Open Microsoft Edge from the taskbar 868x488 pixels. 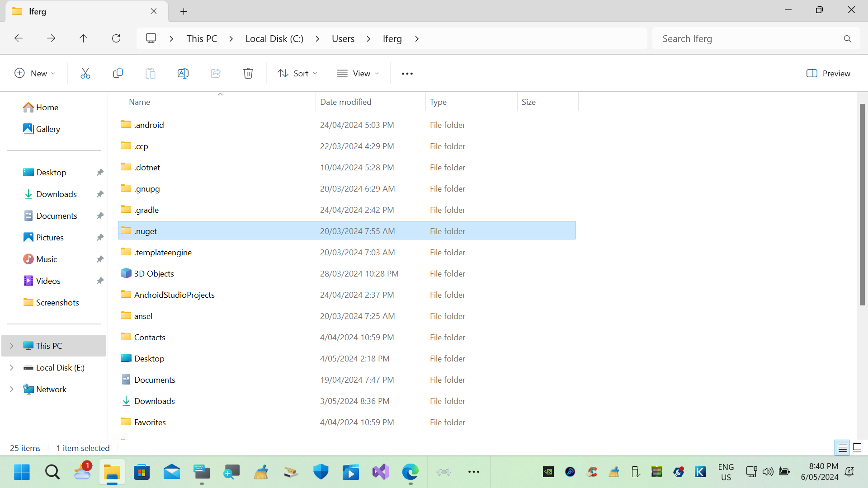pos(410,471)
